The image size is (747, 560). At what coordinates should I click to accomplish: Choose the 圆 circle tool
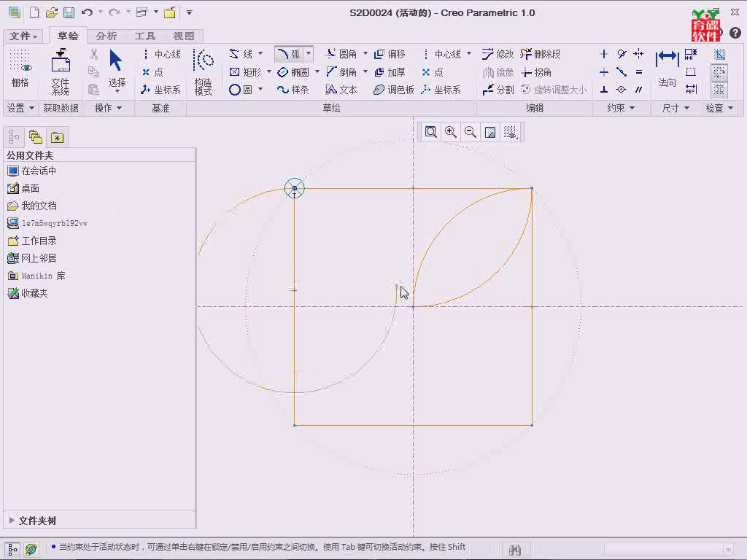pyautogui.click(x=241, y=90)
